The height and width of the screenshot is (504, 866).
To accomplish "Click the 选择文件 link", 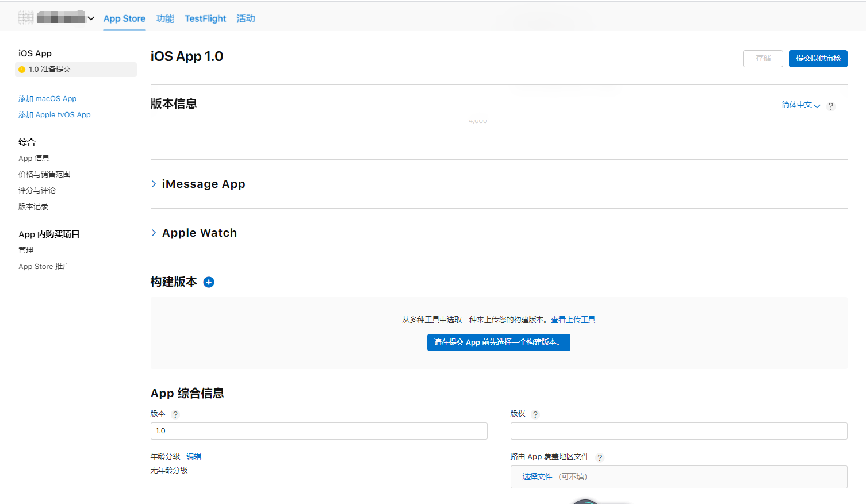I will [x=537, y=477].
